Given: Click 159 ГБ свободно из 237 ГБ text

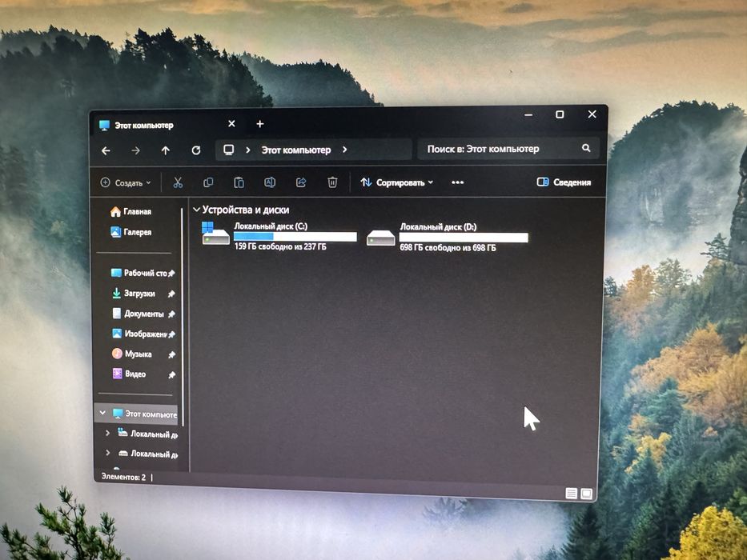Looking at the screenshot, I should coord(280,246).
